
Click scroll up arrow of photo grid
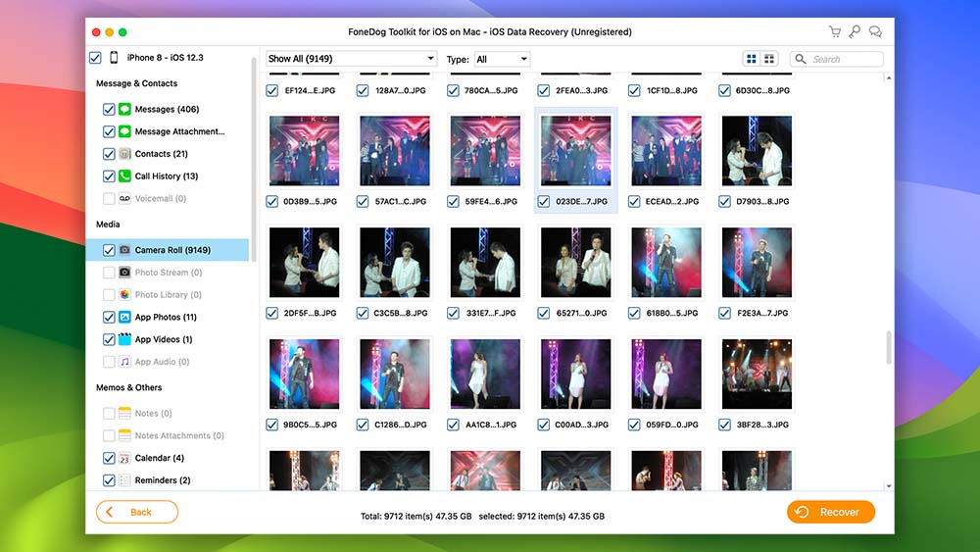[889, 78]
